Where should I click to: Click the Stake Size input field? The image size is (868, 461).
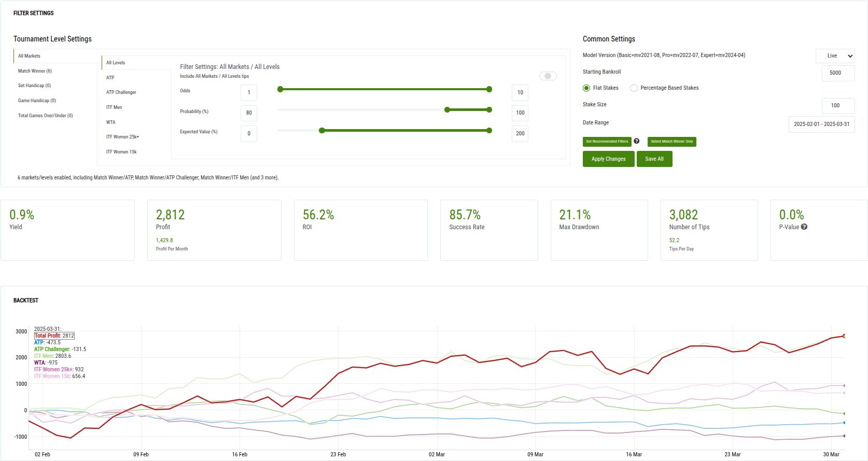pyautogui.click(x=837, y=106)
